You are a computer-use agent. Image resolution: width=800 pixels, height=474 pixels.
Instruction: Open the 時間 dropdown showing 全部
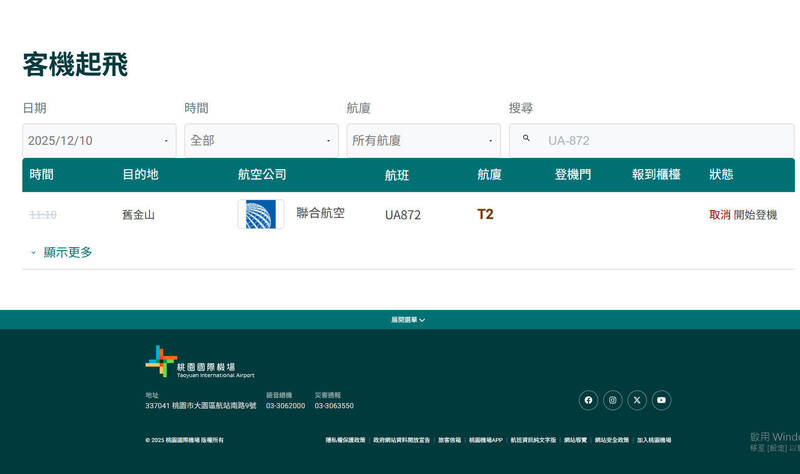coord(261,140)
